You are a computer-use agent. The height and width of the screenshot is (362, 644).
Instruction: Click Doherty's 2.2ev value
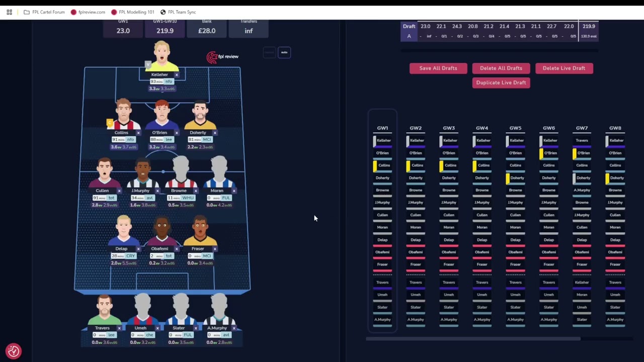coord(193,147)
